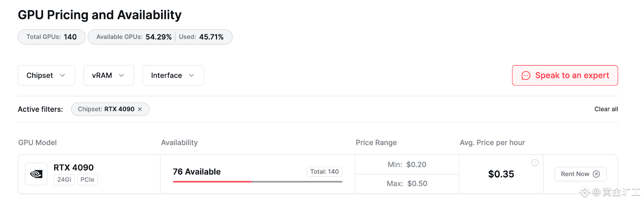644x202 pixels.
Task: Open the vRAM filter dropdown
Action: tap(109, 75)
